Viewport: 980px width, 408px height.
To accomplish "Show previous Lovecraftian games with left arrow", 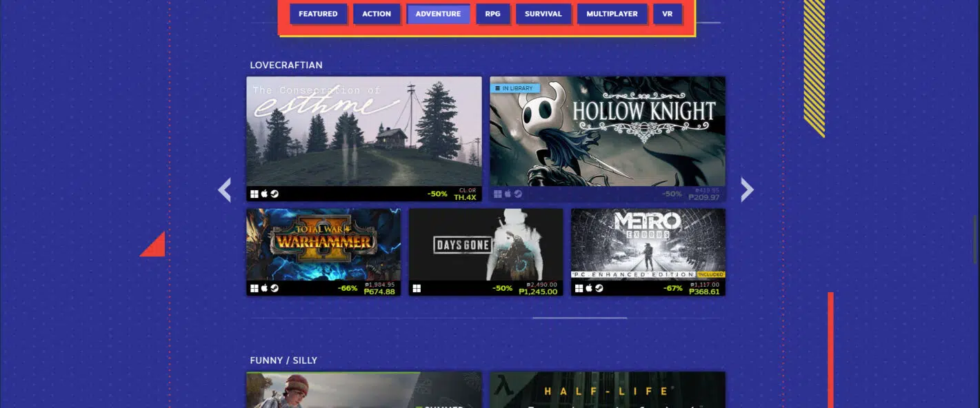I will point(224,190).
